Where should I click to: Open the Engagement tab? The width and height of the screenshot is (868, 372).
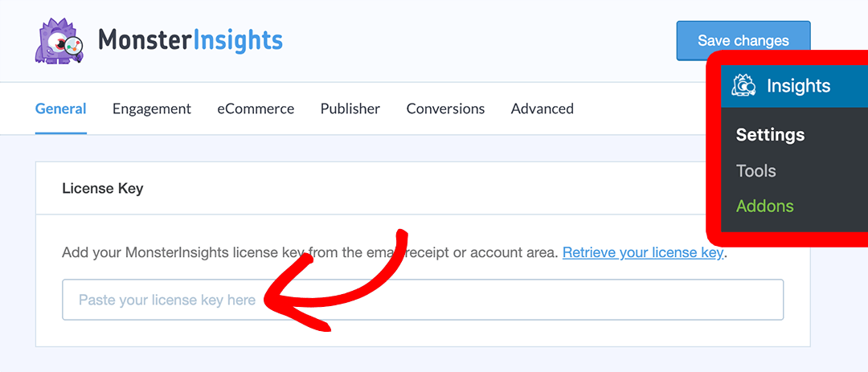tap(152, 108)
